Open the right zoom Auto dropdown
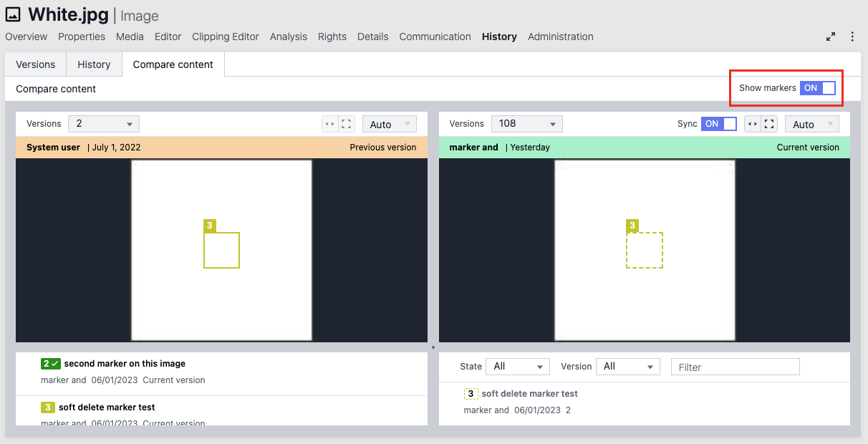868x444 pixels. (x=811, y=124)
